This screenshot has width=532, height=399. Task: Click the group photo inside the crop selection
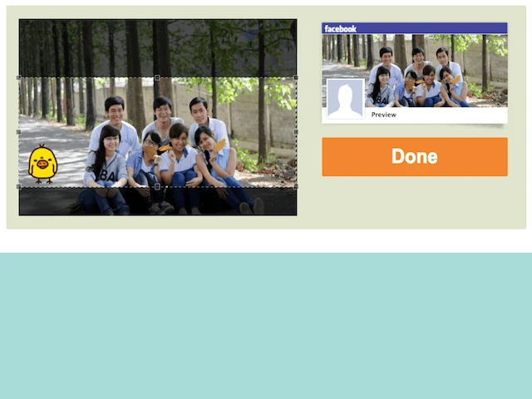(x=158, y=132)
